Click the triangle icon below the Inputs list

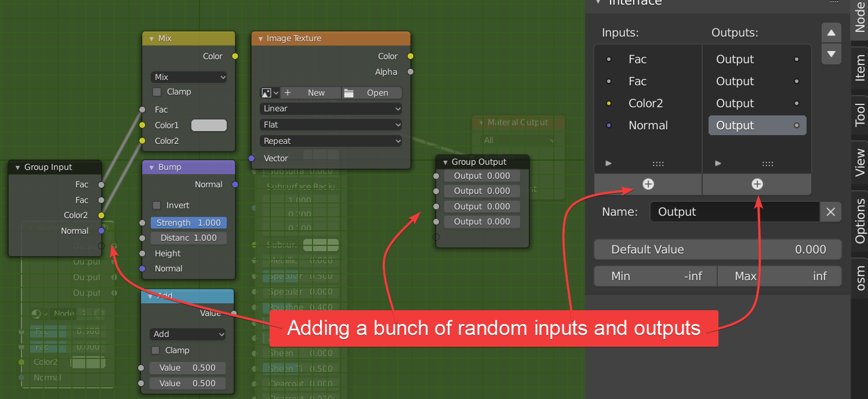(x=608, y=164)
